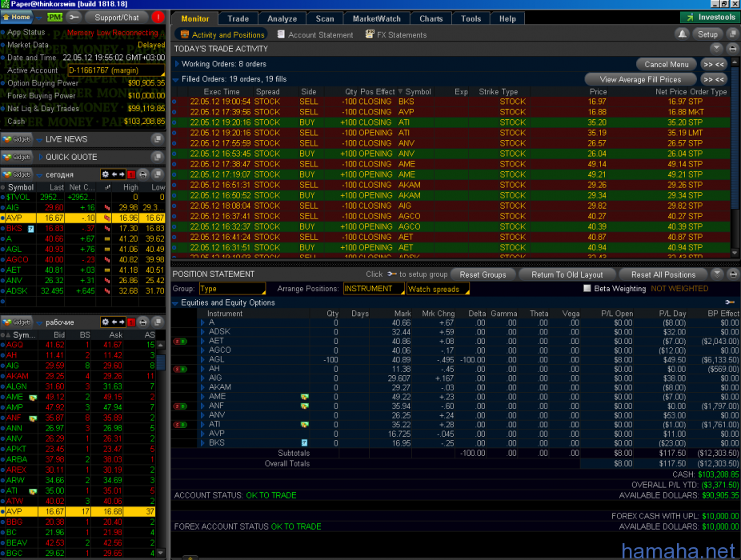
Task: Expand the Working Orders section
Action: [177, 64]
